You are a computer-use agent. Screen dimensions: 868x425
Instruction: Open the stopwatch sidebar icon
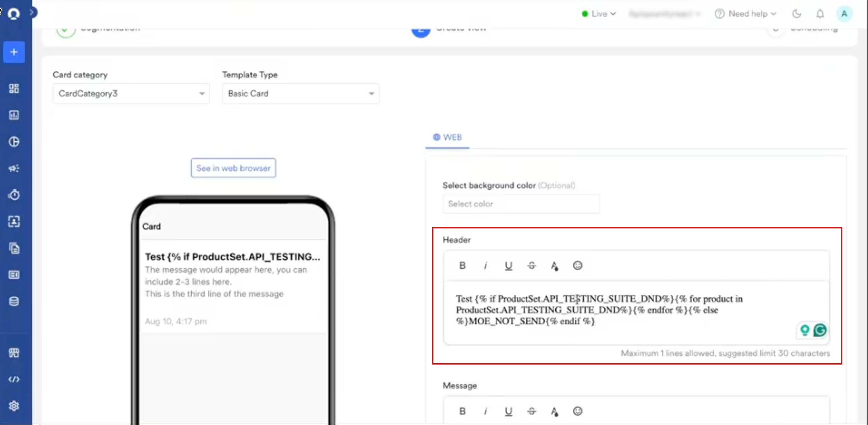[14, 195]
